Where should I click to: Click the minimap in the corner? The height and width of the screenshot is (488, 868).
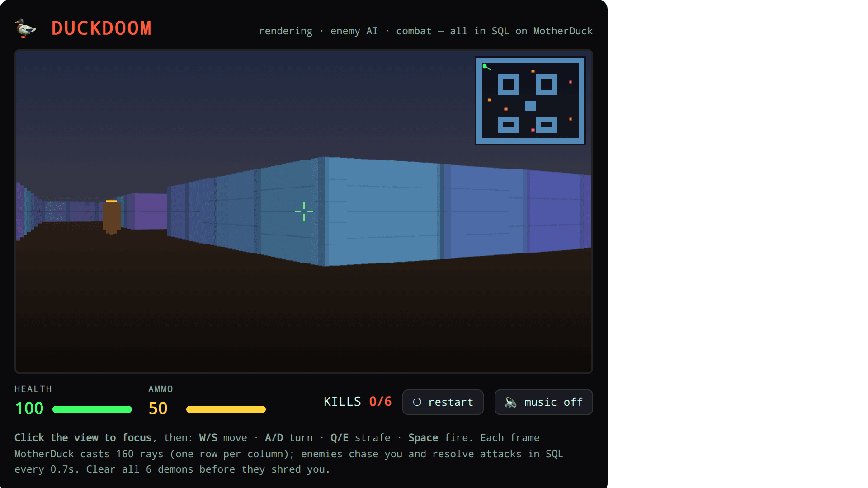530,101
